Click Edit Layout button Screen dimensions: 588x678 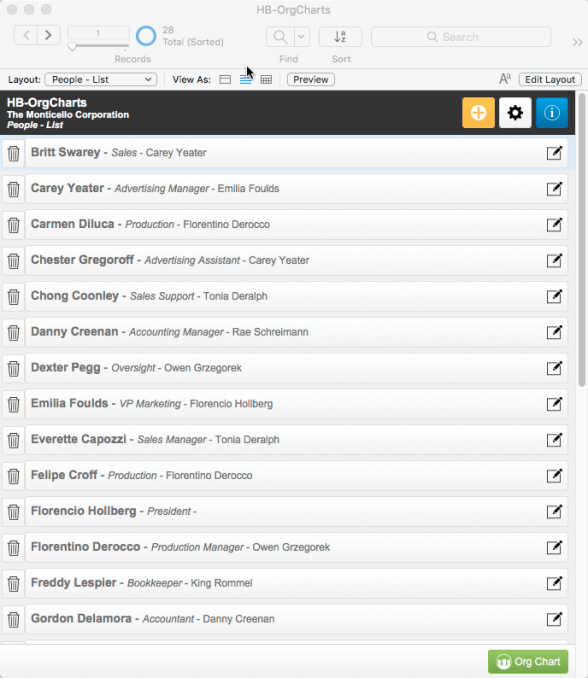point(550,80)
